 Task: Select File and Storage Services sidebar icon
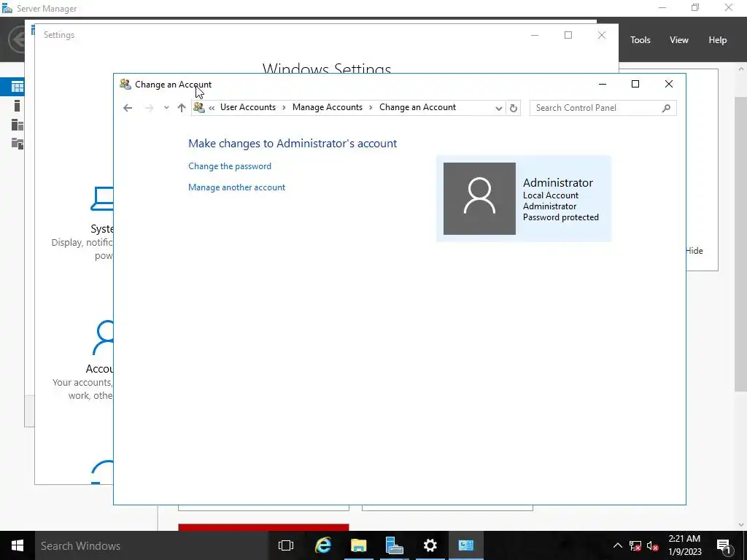(18, 144)
